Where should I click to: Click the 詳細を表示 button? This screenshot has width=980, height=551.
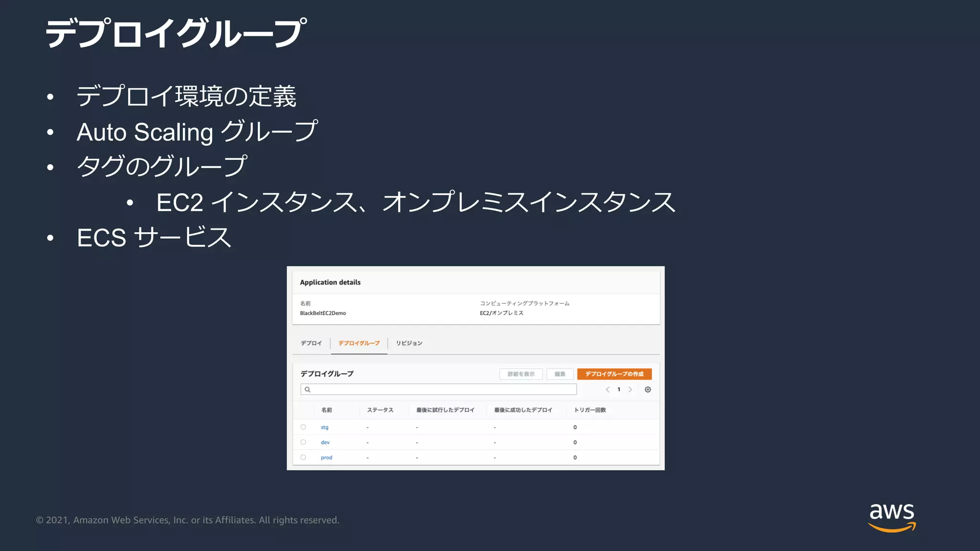tap(521, 374)
